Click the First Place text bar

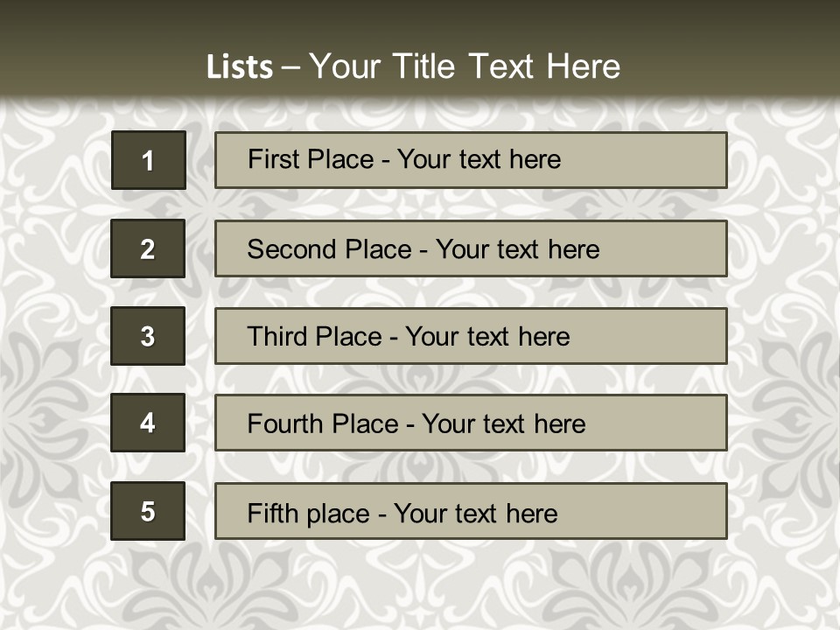coord(471,160)
